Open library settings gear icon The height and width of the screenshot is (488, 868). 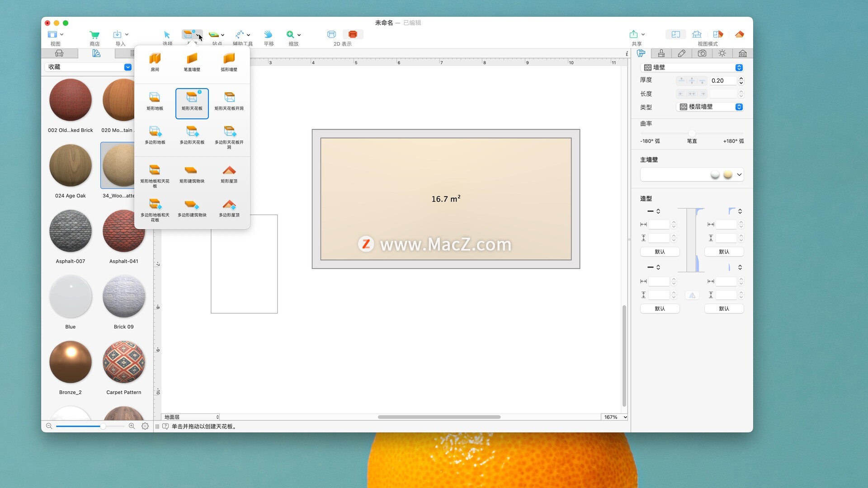[145, 426]
